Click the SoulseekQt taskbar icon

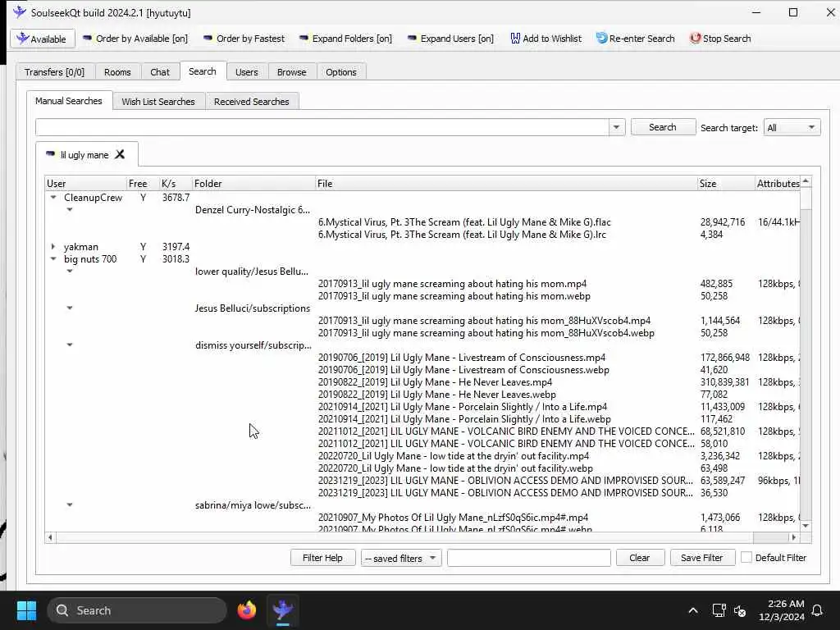tap(283, 610)
